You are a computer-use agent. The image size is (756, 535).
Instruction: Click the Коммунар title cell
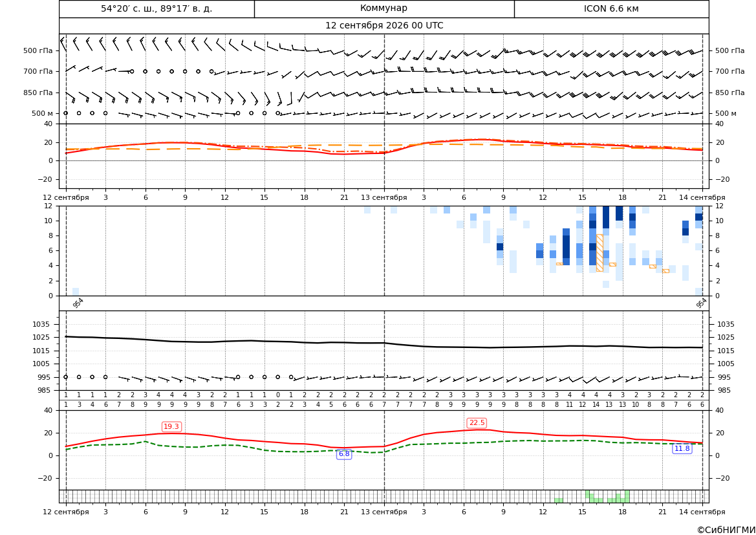click(384, 8)
